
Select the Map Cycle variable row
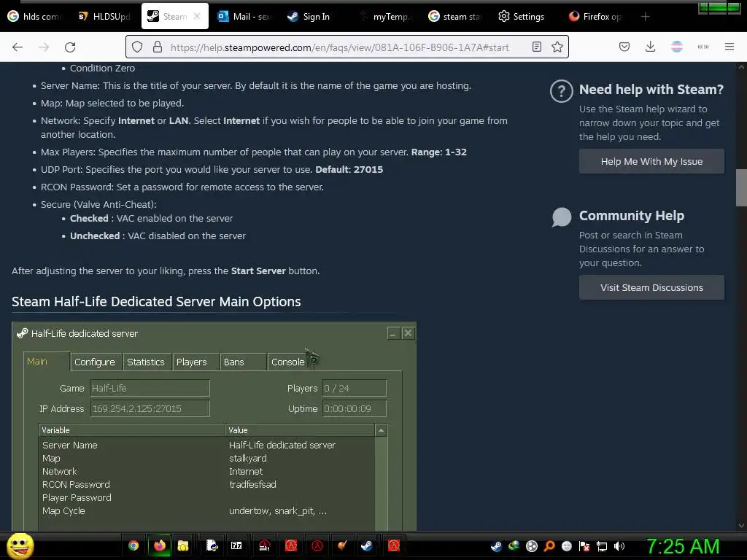pos(206,511)
